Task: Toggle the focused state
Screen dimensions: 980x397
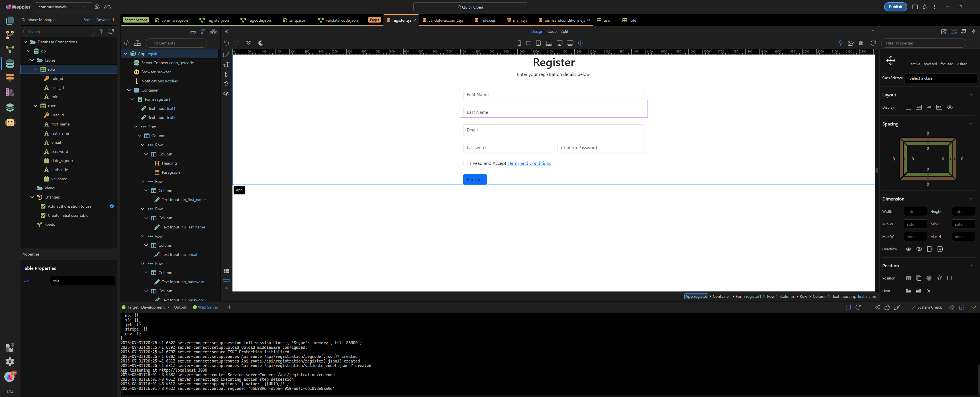Action: click(x=946, y=64)
